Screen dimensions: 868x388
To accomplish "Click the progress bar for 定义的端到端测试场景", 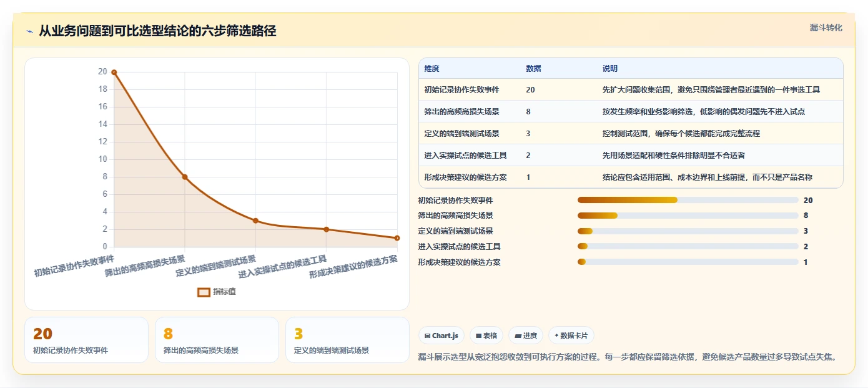I will click(x=688, y=231).
